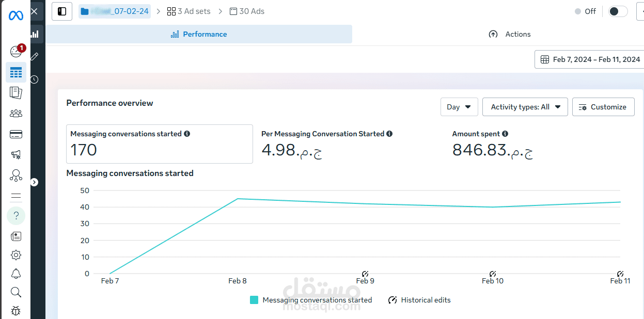Click the Customize button

603,107
